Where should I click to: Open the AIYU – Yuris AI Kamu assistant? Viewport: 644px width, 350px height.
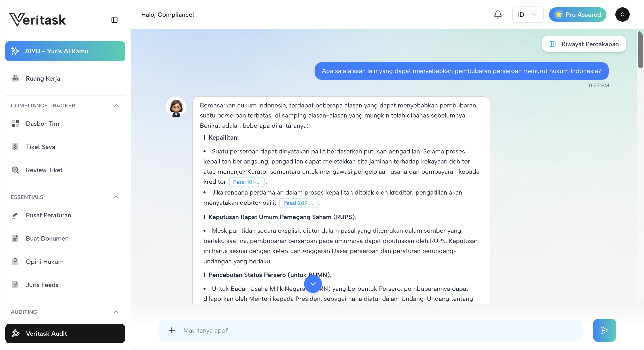[65, 51]
